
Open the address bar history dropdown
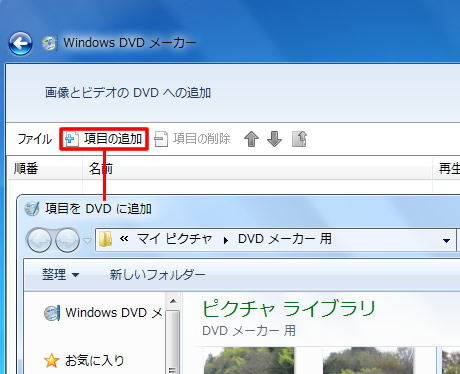tap(446, 240)
